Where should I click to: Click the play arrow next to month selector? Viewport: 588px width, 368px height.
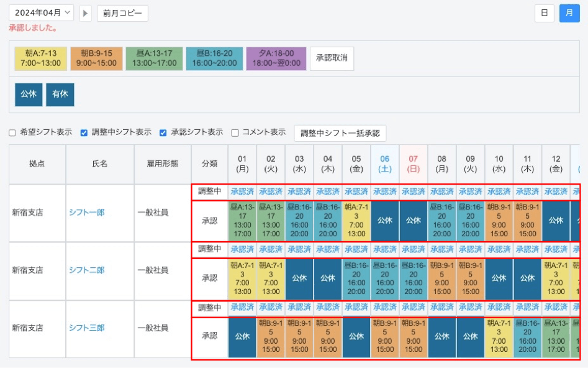(86, 13)
